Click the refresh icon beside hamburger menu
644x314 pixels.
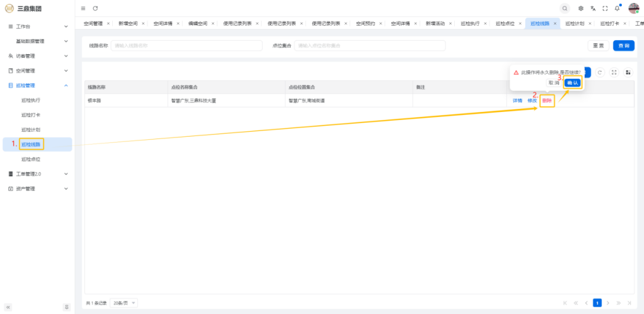[95, 8]
